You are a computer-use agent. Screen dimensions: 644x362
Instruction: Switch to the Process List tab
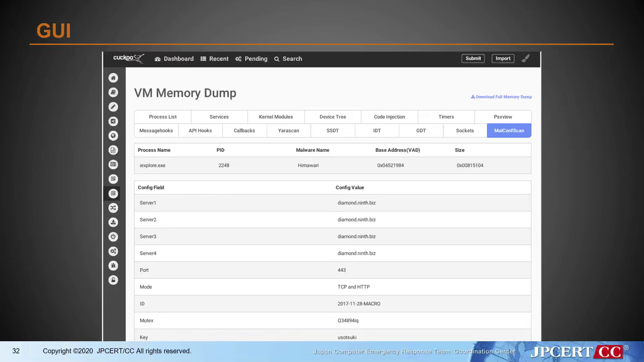coord(163,117)
